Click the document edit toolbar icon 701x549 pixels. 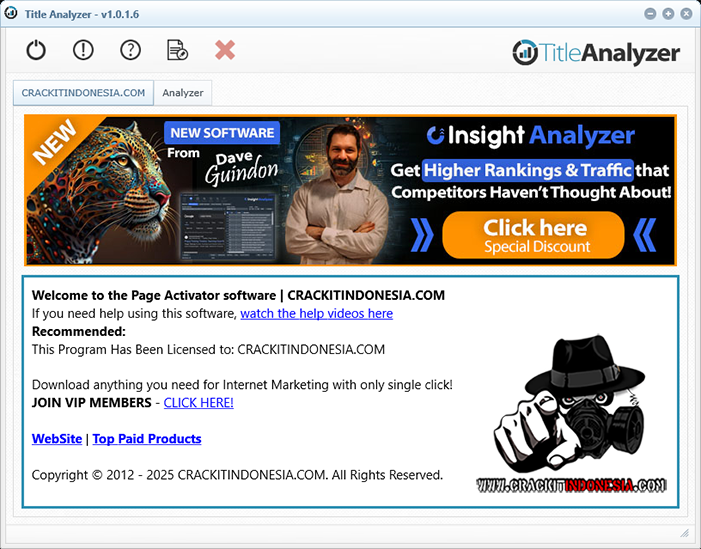(177, 50)
